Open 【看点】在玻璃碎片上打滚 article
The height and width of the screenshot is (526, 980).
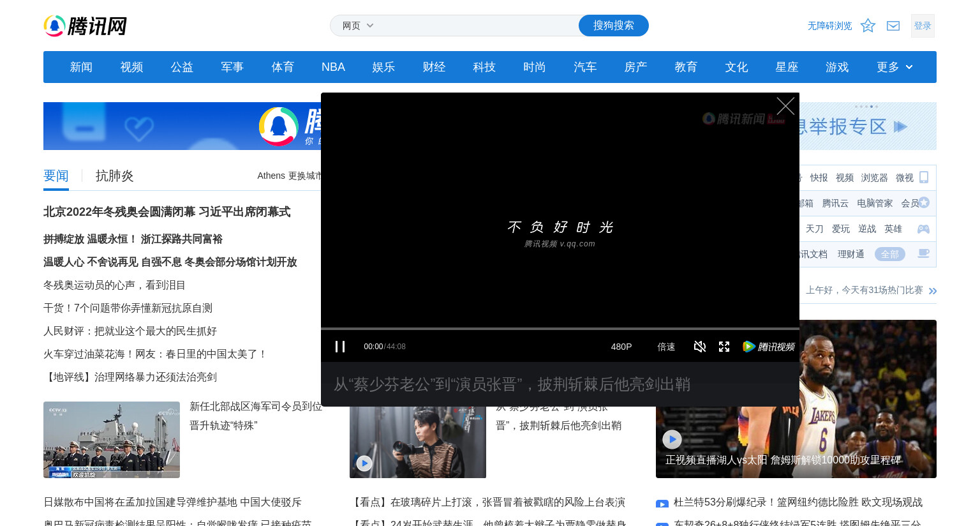487,502
